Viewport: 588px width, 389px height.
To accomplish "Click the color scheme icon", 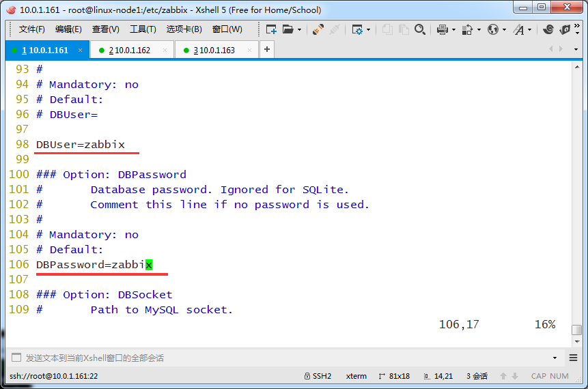I will point(467,29).
